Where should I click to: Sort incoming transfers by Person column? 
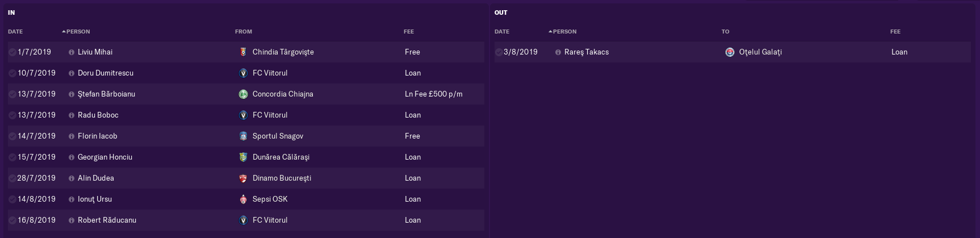78,31
